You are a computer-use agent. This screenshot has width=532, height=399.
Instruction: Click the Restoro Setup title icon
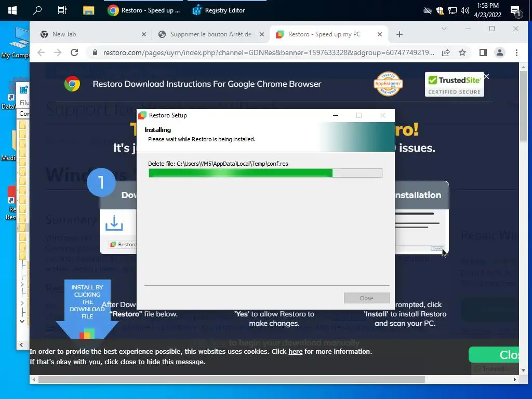(x=142, y=115)
